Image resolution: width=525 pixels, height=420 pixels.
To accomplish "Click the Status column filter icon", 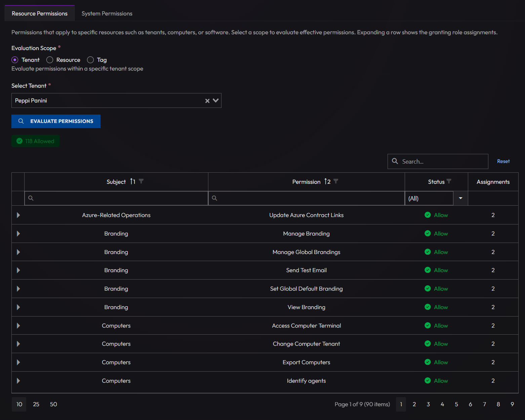I will click(x=449, y=181).
